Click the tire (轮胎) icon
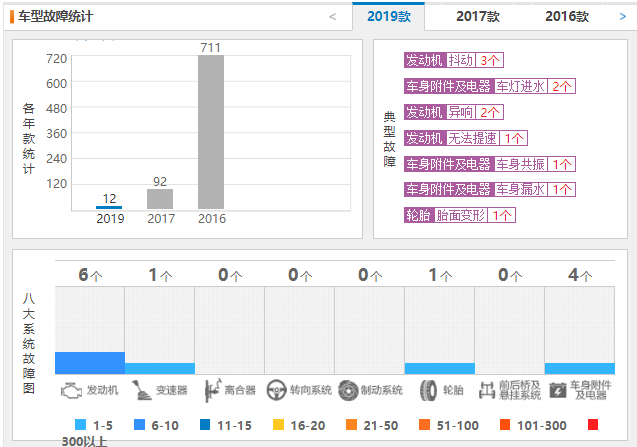637x447 pixels. pyautogui.click(x=428, y=391)
